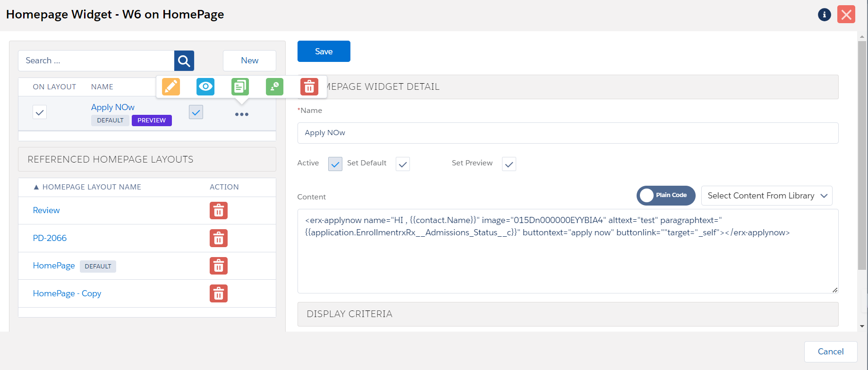
Task: Click the red trash icon in action popup
Action: tap(309, 86)
